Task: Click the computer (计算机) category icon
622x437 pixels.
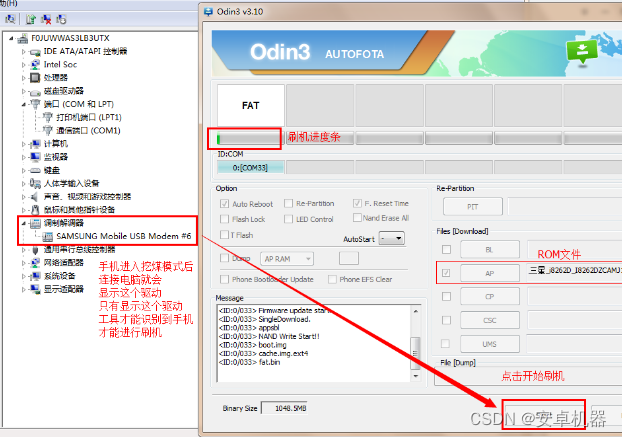Action: pyautogui.click(x=35, y=144)
